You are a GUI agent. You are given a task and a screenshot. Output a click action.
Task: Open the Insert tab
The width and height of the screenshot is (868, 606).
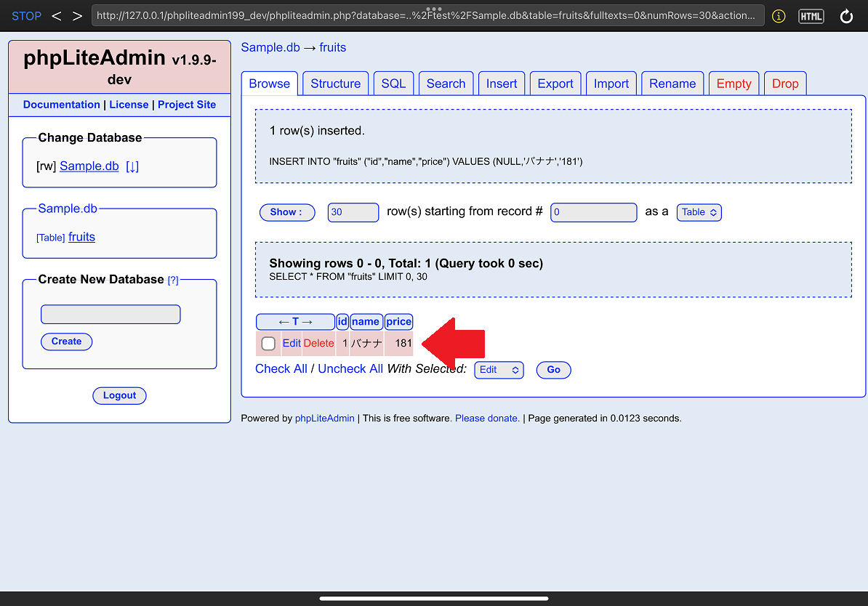point(502,84)
